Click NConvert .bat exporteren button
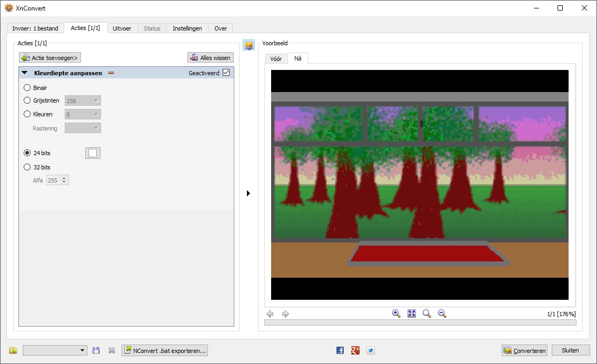 pyautogui.click(x=165, y=350)
